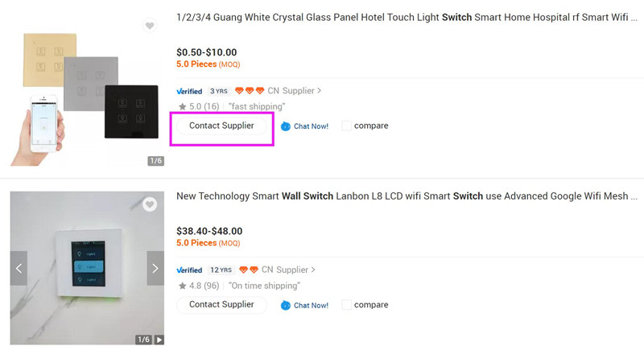Image resolution: width=644 pixels, height=346 pixels.
Task: Click Verified badge of 12 YRS supplier
Action: tap(189, 270)
